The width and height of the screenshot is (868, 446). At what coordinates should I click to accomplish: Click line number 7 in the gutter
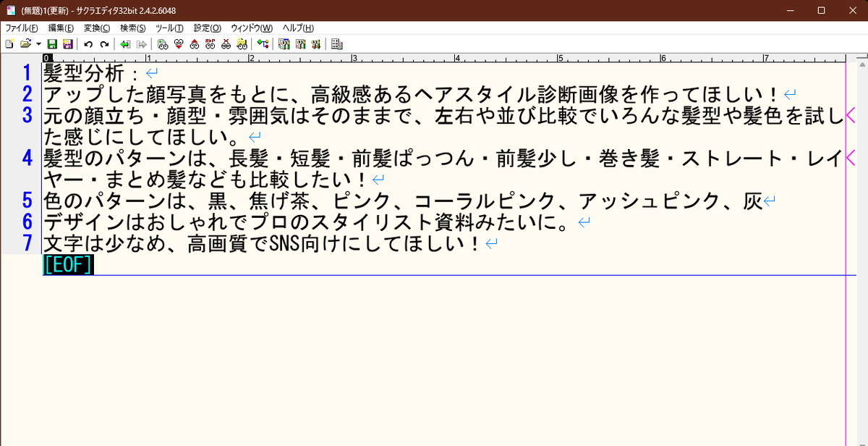pos(27,243)
